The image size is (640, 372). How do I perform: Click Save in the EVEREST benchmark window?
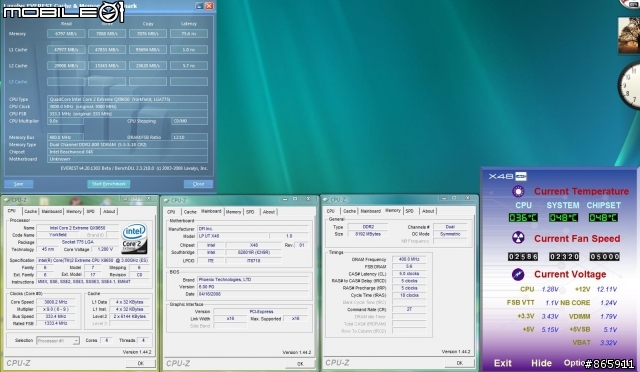tap(18, 184)
